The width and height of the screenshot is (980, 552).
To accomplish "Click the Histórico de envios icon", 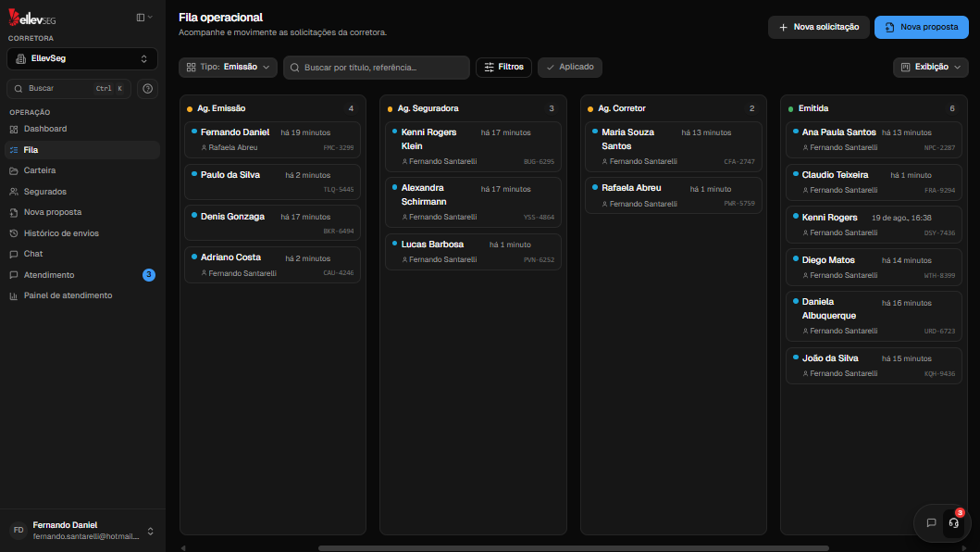I will point(14,233).
